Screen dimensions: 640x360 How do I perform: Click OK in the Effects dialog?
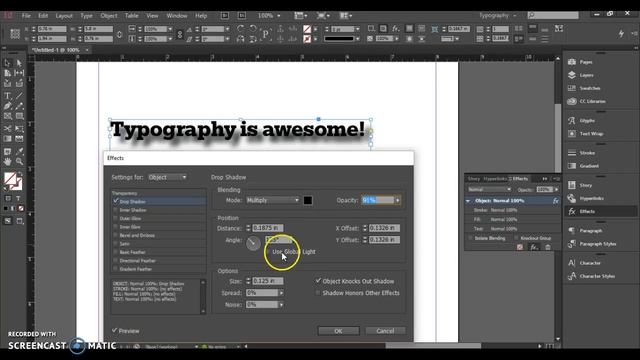[x=338, y=331]
